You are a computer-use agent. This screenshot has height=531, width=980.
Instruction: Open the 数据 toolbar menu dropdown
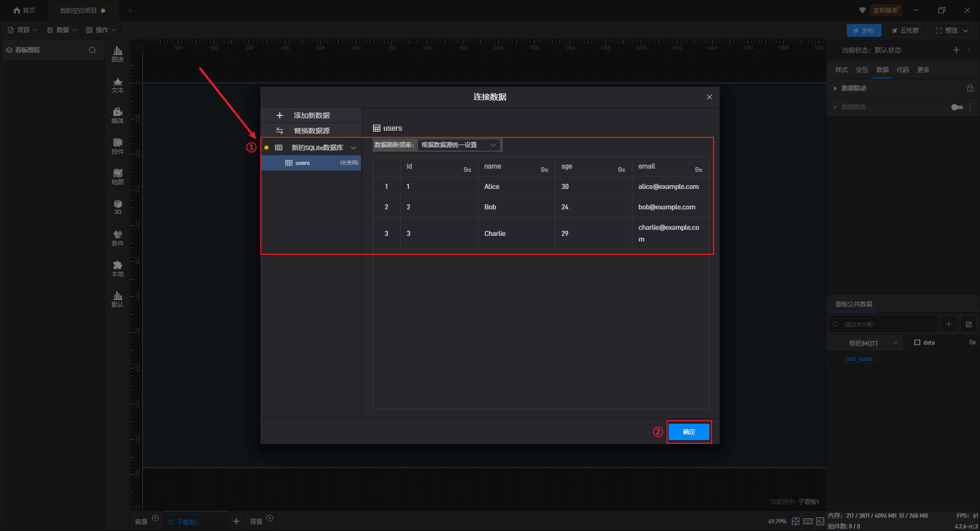62,30
